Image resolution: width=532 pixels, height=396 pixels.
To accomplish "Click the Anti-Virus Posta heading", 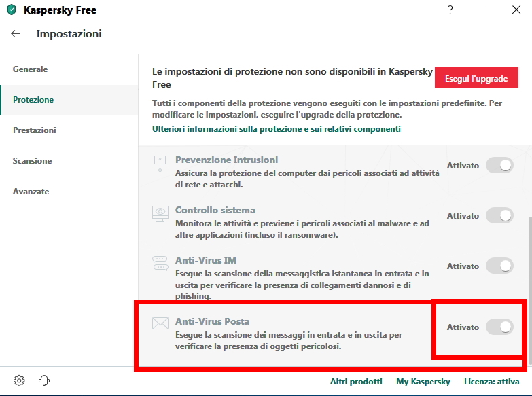I will click(213, 321).
